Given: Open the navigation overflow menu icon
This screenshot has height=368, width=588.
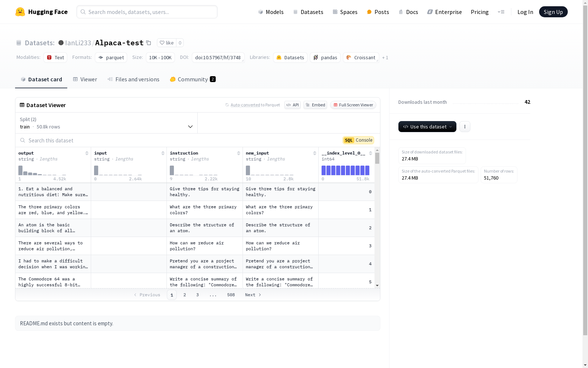Looking at the screenshot, I should (x=501, y=12).
